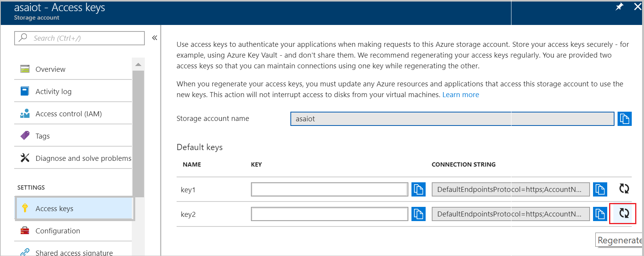Go to Access control (IAM)
Viewport: 644px width, 256px height.
(69, 114)
